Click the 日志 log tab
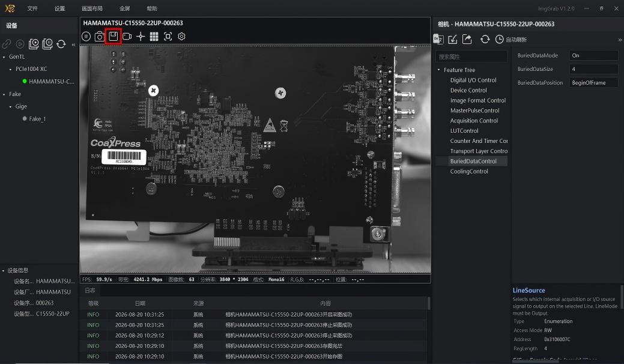 pyautogui.click(x=90, y=290)
